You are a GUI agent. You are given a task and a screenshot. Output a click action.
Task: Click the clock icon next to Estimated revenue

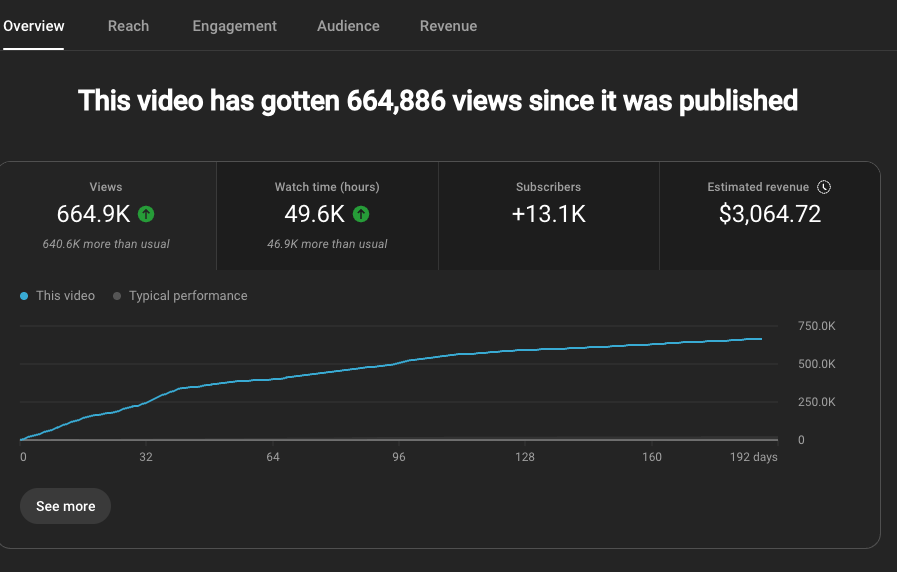[x=824, y=187]
